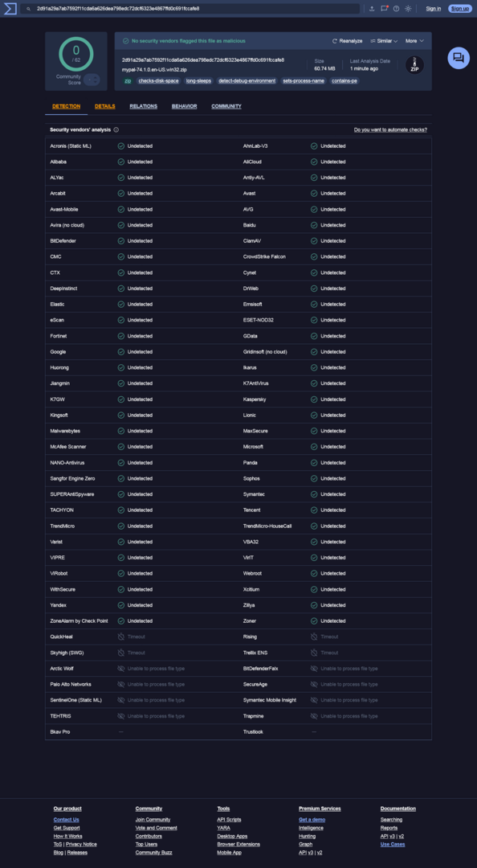Click the info icon beside Security vendors' analysis
Image resolution: width=477 pixels, height=868 pixels.
tap(116, 129)
